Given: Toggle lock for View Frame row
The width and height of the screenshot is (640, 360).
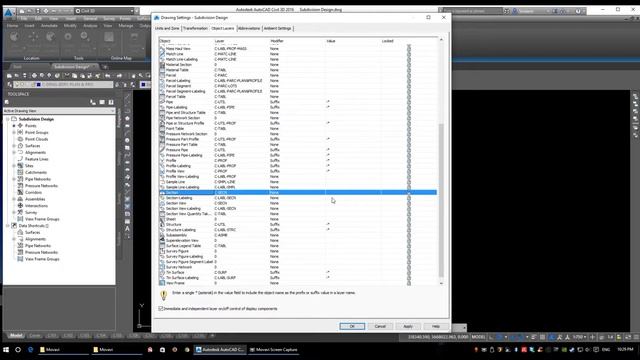Looking at the screenshot, I should pos(409,283).
